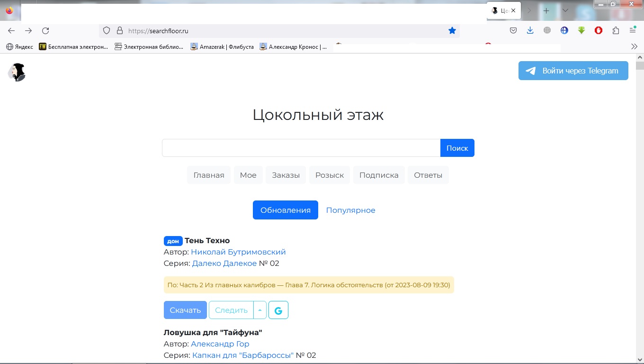Open the Электронная библио... bookmark
Viewport: 644px width, 364px height.
(x=149, y=47)
